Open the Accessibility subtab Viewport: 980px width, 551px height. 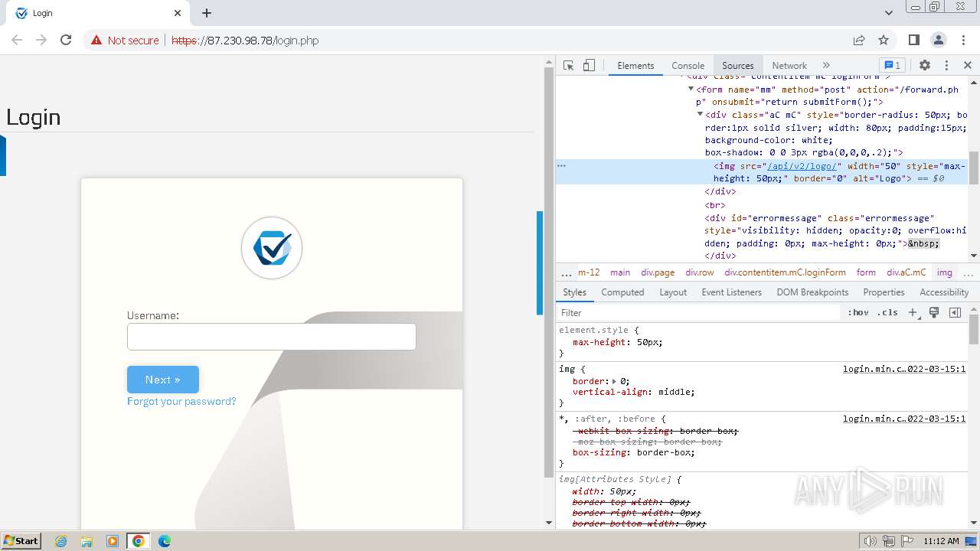[944, 292]
